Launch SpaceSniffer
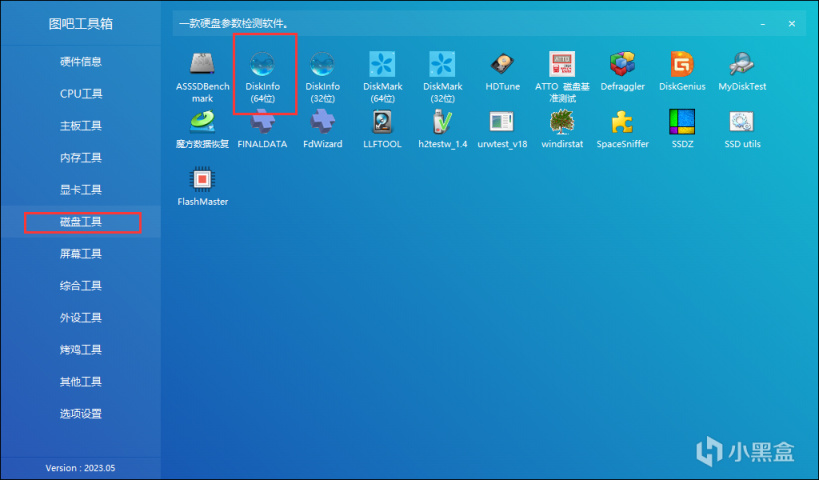Image resolution: width=819 pixels, height=480 pixels. click(x=622, y=129)
